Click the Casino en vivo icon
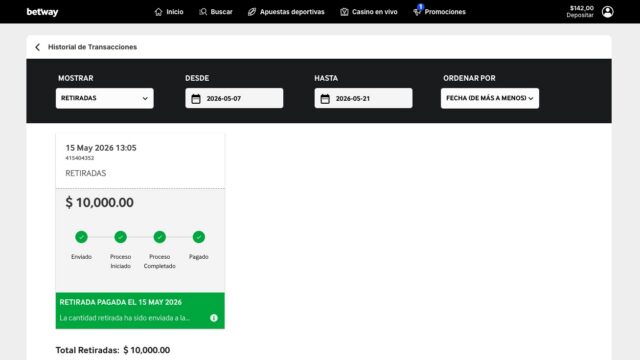Screen dimensions: 640x360 point(344,12)
